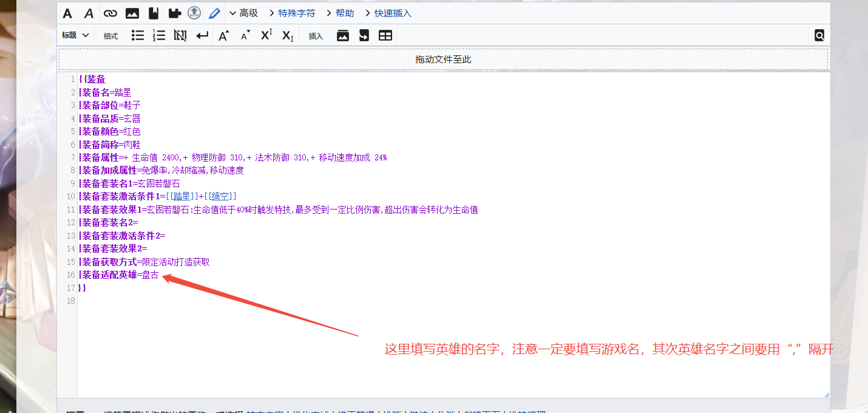
Task: Click the 踏星 link on line 10
Action: pos(181,196)
